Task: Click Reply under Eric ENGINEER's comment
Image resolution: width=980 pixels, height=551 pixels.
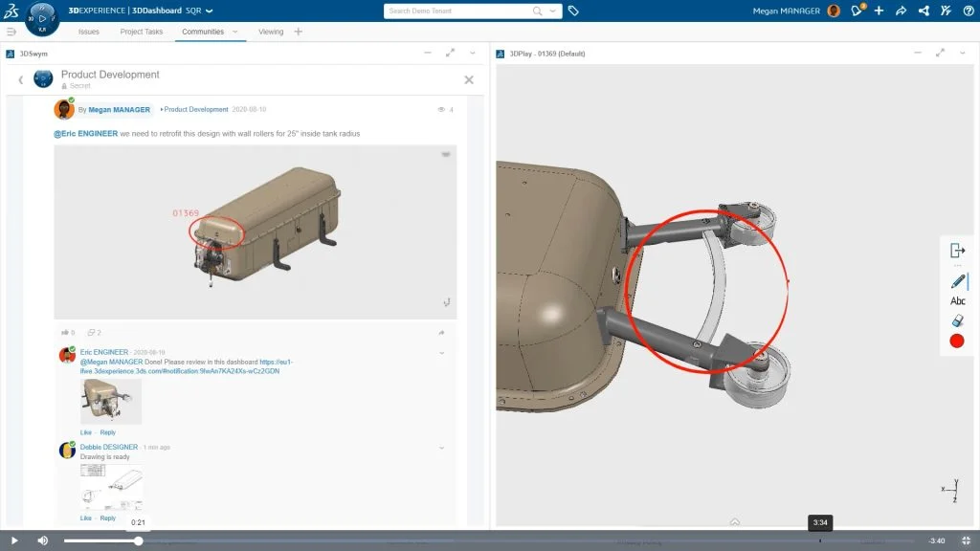Action: [x=108, y=432]
